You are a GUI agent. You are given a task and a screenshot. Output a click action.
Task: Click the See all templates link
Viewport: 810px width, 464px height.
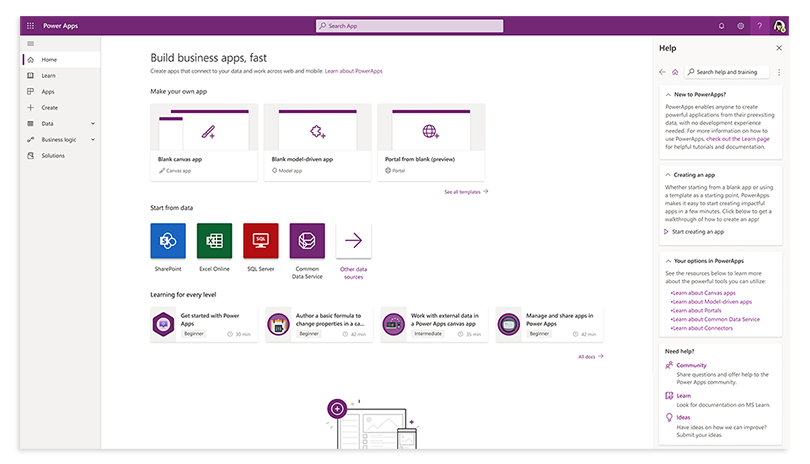466,191
